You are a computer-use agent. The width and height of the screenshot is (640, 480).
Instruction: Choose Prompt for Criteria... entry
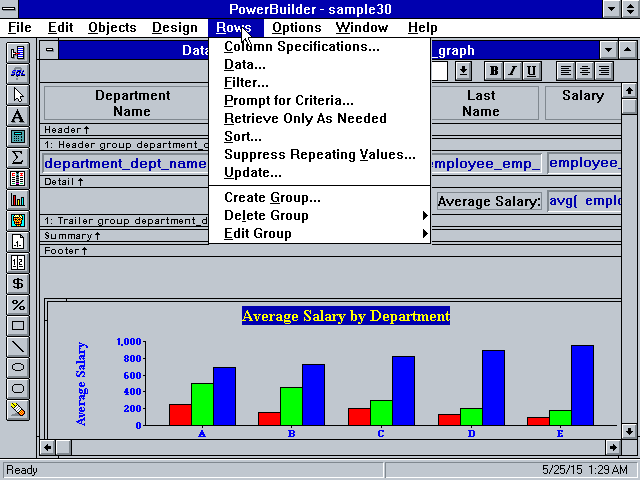tap(319, 100)
